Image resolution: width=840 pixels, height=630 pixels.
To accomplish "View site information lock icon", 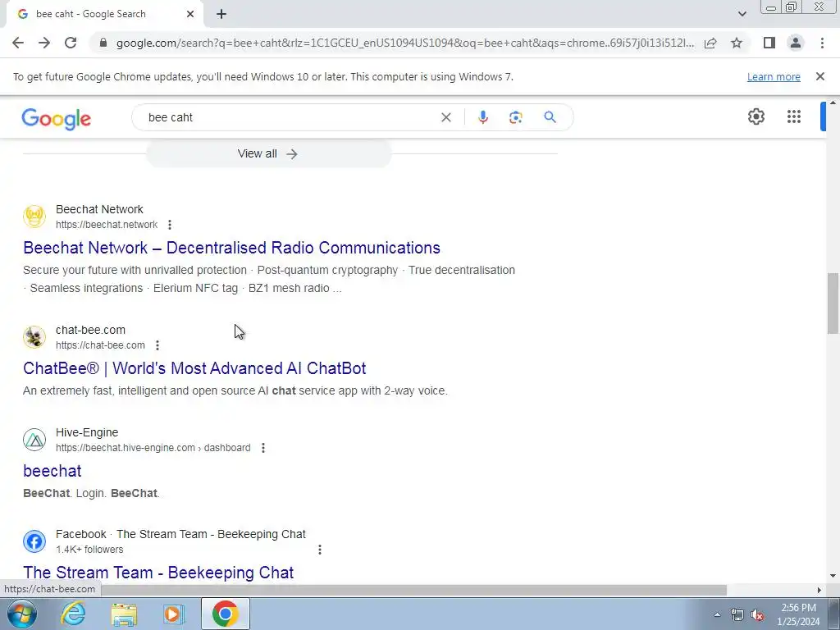I will click(x=103, y=43).
